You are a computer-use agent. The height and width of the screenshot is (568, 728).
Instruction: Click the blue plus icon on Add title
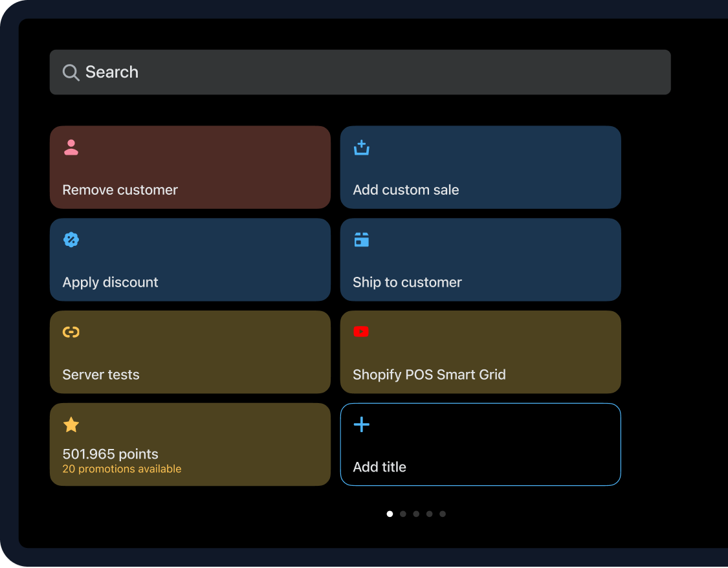362,424
